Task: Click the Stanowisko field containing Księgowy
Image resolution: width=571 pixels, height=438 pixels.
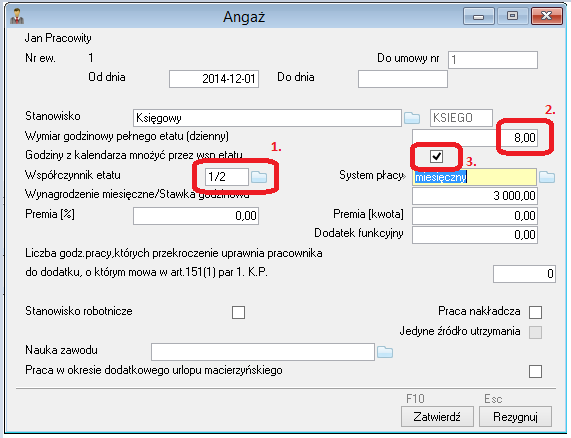Action: point(267,118)
